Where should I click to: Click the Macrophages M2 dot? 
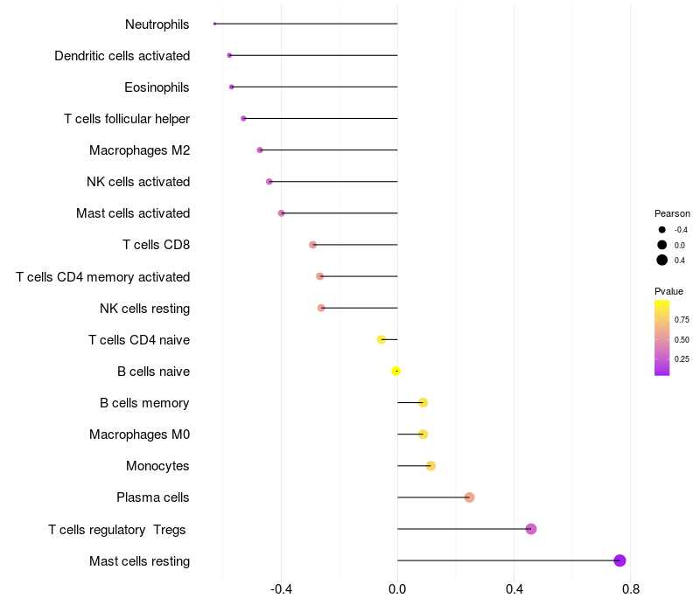pos(260,150)
